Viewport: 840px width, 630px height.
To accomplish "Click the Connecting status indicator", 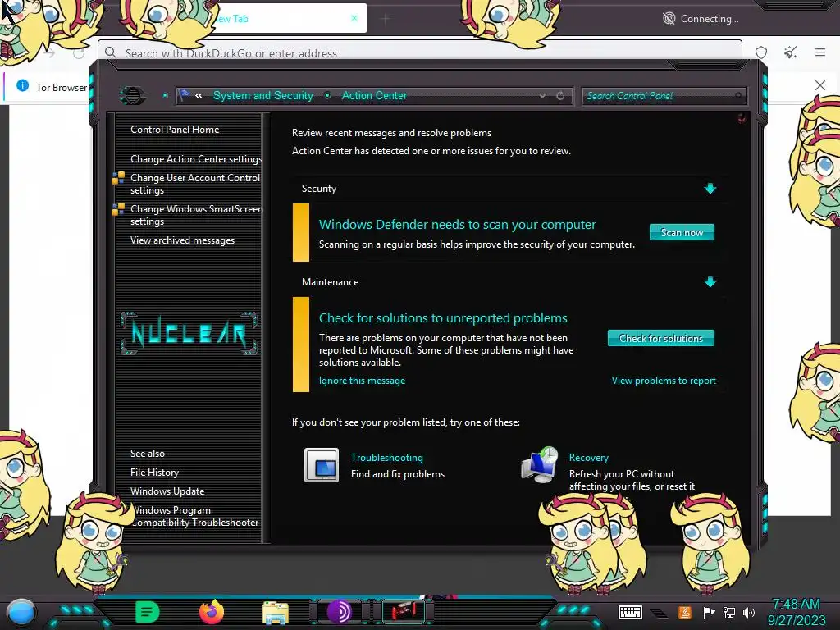I will tap(701, 19).
